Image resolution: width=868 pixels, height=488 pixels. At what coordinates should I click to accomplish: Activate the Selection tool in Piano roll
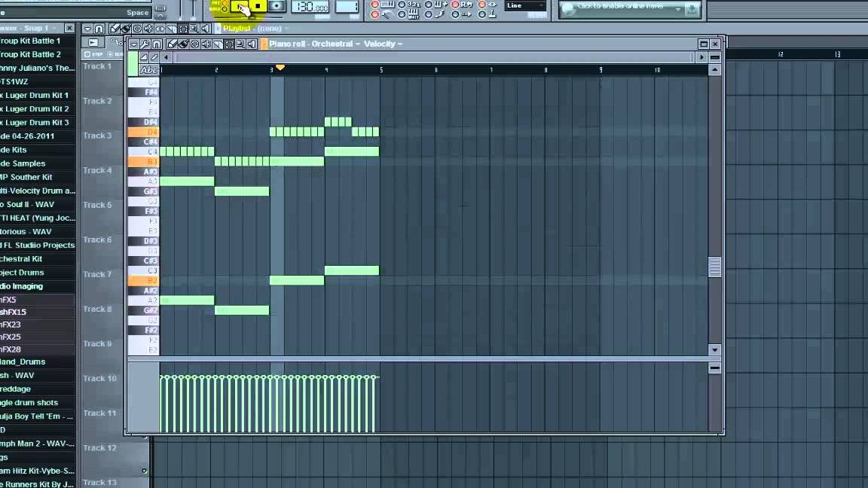(229, 44)
